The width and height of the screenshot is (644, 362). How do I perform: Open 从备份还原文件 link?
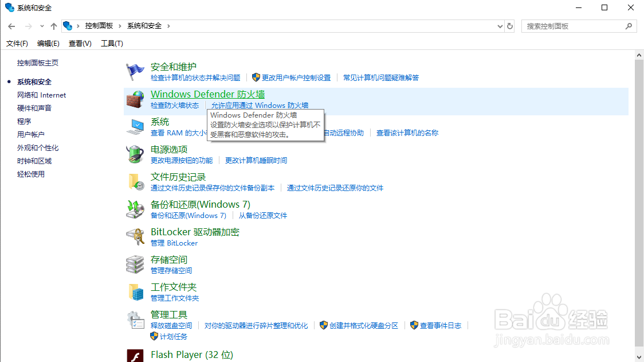pyautogui.click(x=263, y=216)
